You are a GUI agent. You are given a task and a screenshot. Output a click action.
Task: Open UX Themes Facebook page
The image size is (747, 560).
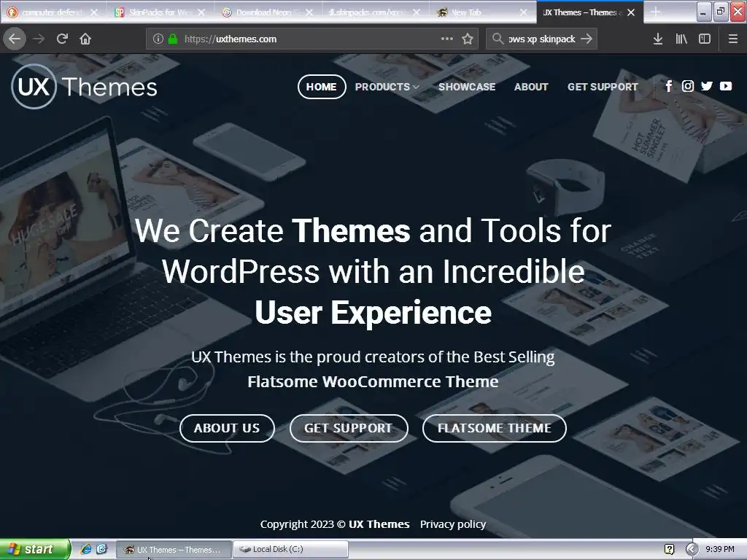(x=669, y=86)
